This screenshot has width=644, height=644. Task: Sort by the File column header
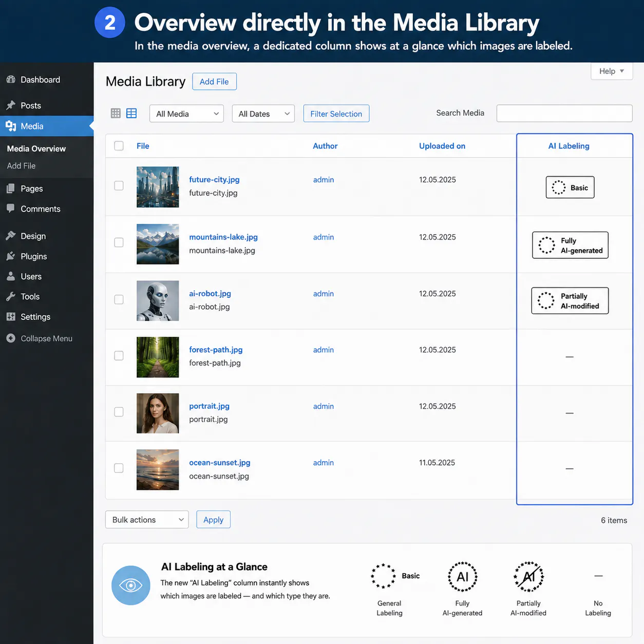143,146
